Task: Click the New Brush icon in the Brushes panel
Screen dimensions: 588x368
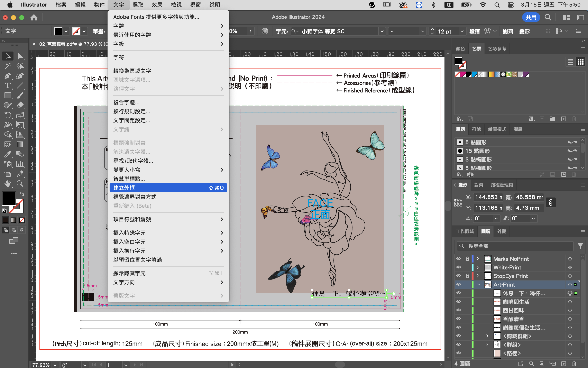Action: (x=564, y=175)
